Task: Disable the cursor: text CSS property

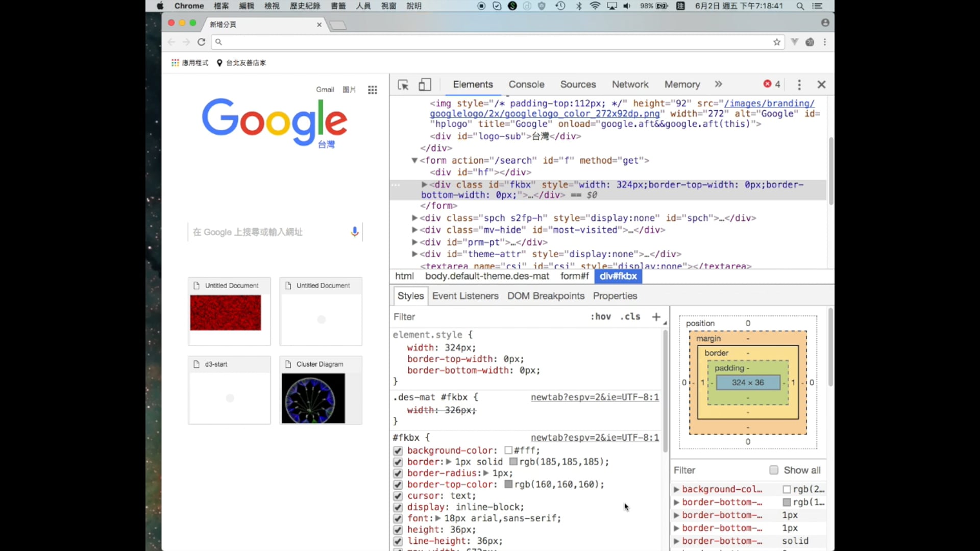Action: [398, 496]
